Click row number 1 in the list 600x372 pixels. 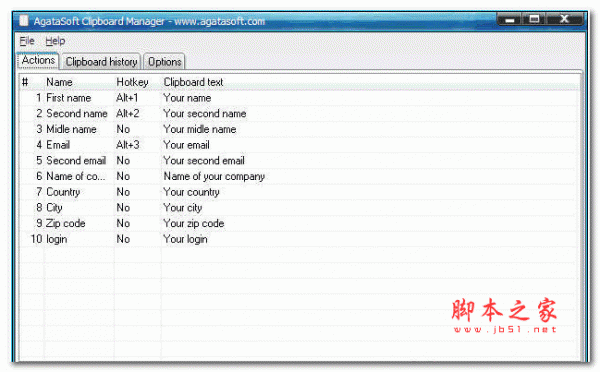(39, 98)
